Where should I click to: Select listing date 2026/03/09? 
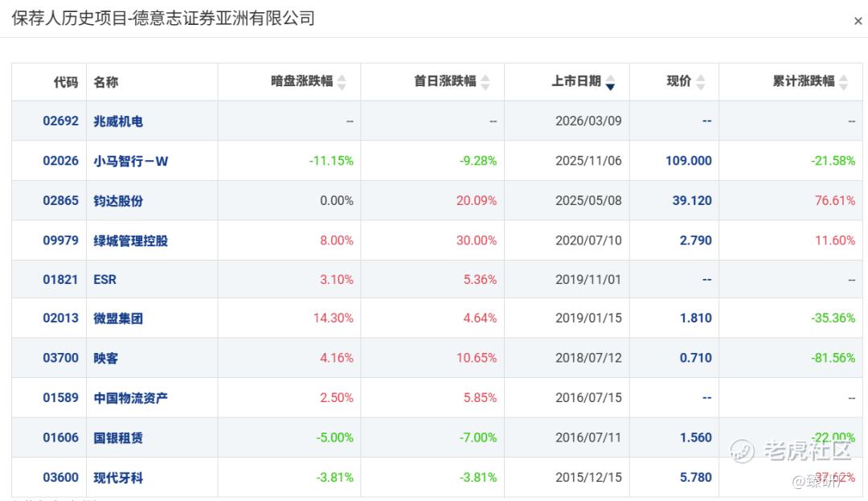tap(588, 121)
